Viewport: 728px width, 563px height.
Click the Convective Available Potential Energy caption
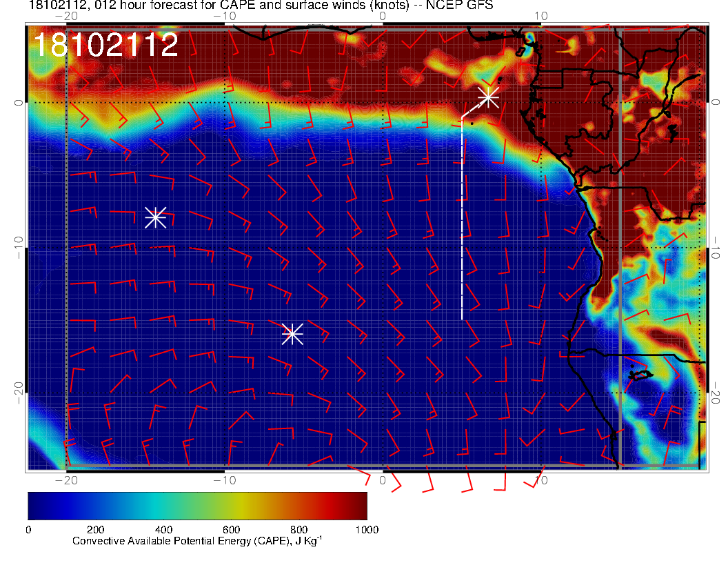click(x=197, y=542)
